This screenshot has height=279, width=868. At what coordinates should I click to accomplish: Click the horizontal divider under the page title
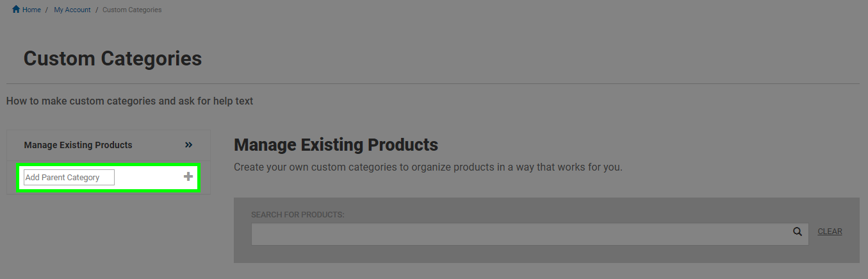(x=433, y=83)
